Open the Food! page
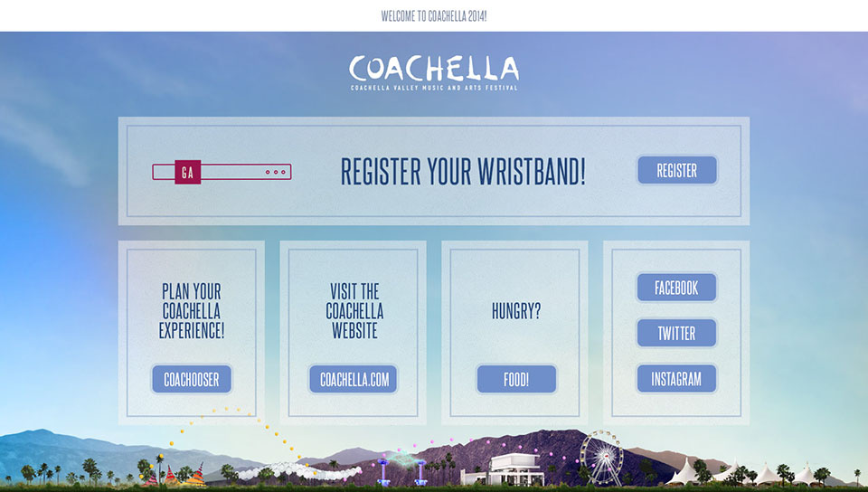The width and height of the screenshot is (868, 492). (x=516, y=379)
